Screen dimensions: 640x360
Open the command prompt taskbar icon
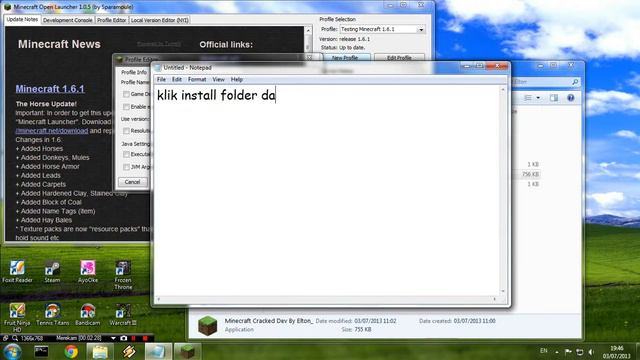pyautogui.click(x=41, y=351)
